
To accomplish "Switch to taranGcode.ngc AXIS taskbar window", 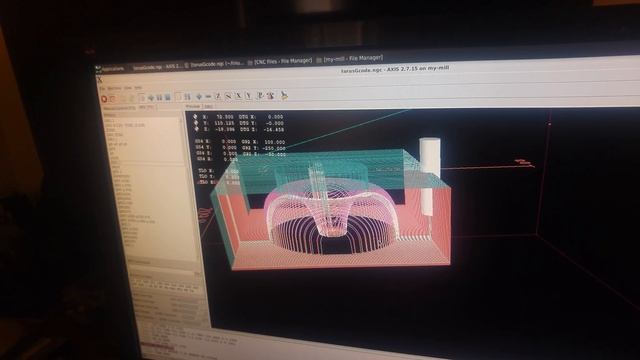I will tap(157, 67).
